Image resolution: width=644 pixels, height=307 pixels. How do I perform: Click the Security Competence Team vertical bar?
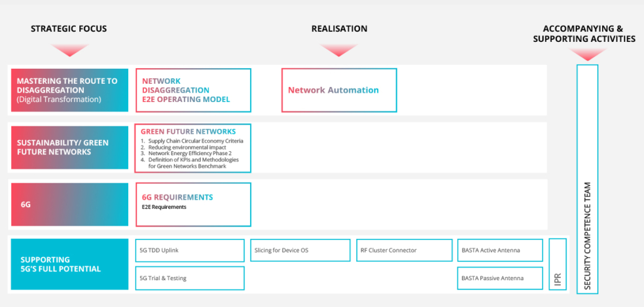click(x=587, y=179)
